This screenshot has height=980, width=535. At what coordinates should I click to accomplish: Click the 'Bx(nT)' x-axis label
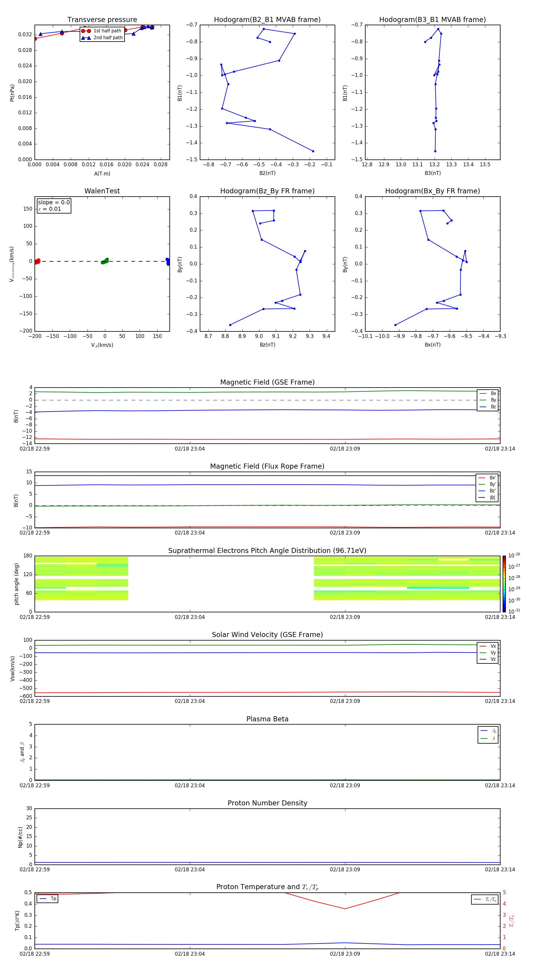tap(432, 345)
